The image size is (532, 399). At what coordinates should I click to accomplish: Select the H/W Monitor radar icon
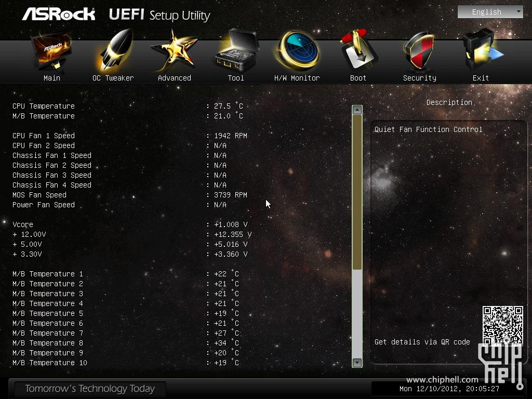pos(298,50)
